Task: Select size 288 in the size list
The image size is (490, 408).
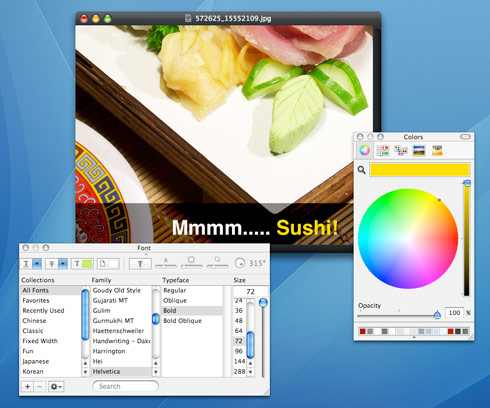Action: click(x=239, y=371)
